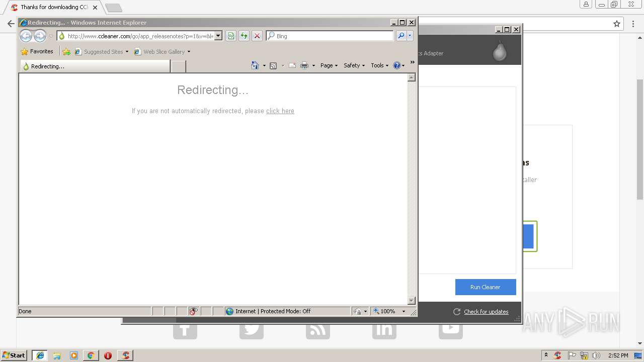This screenshot has height=362, width=644.
Task: Click the Home icon in command bar
Action: [255, 65]
